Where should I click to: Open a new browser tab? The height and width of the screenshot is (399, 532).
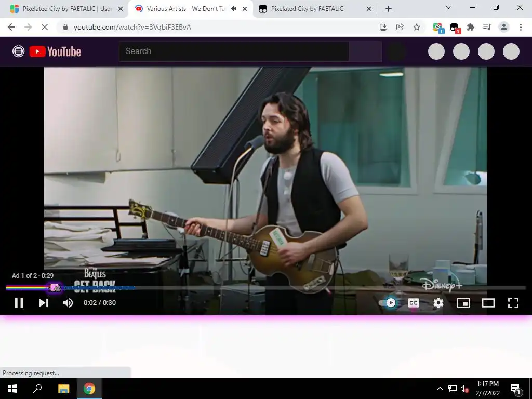(389, 9)
